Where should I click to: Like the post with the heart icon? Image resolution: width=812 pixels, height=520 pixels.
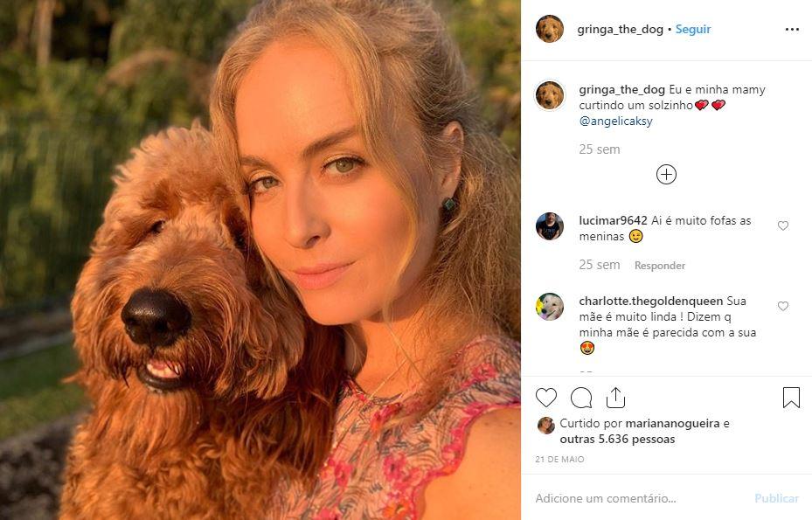point(546,398)
